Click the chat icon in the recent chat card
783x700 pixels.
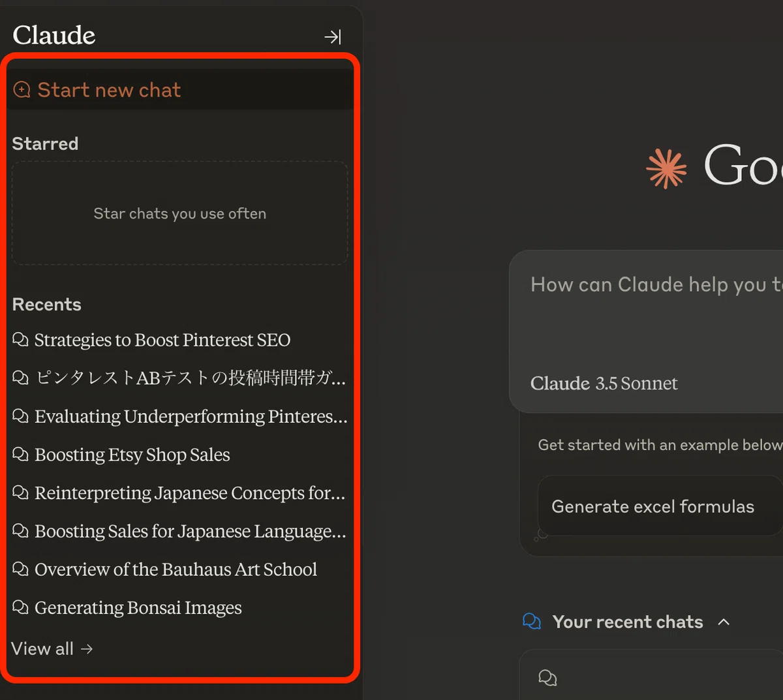tap(547, 678)
